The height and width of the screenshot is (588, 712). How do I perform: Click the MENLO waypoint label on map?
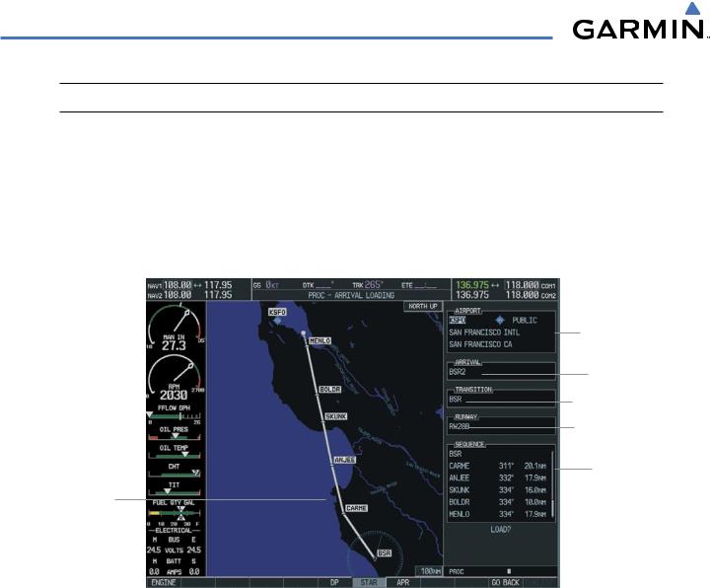click(x=320, y=340)
